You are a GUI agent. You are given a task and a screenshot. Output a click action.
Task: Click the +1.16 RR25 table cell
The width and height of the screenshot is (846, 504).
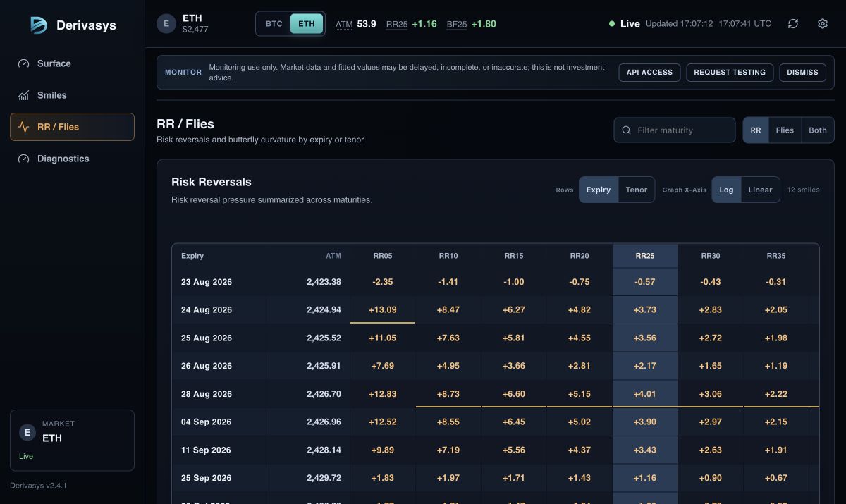click(645, 478)
